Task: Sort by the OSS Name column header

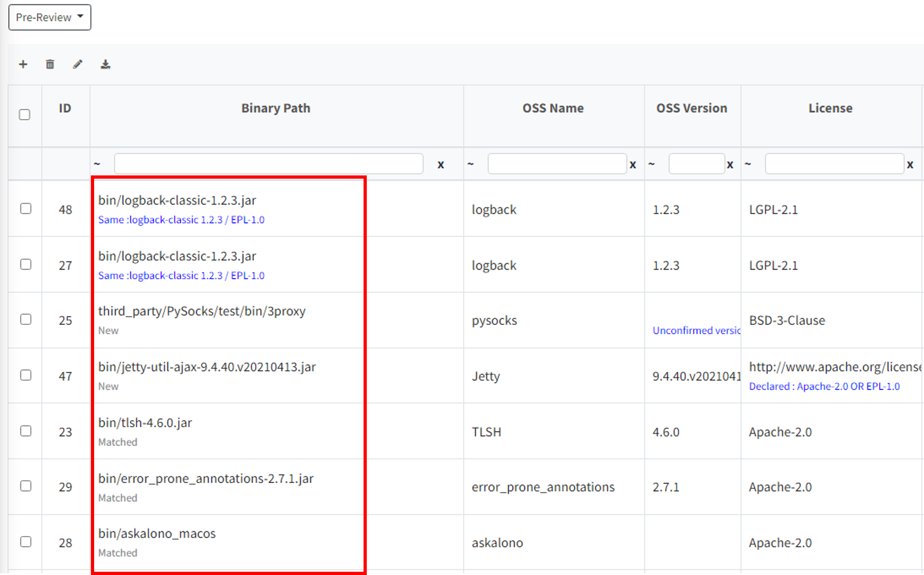Action: [553, 108]
